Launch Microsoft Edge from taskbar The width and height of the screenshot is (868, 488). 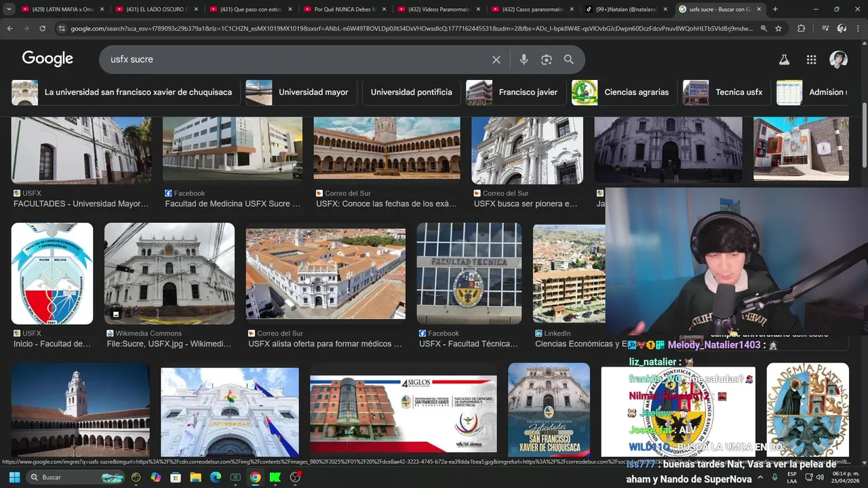click(215, 477)
